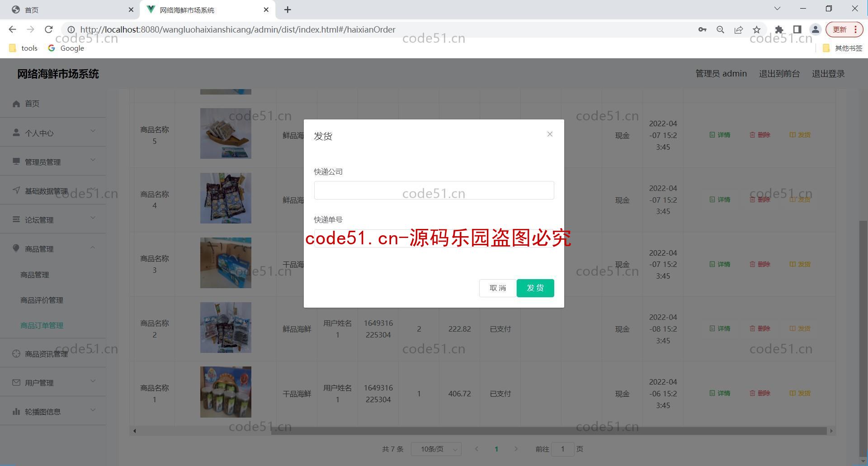This screenshot has width=868, height=466.
Task: Click 详情 for 商品名称 2 row
Action: pyautogui.click(x=720, y=328)
